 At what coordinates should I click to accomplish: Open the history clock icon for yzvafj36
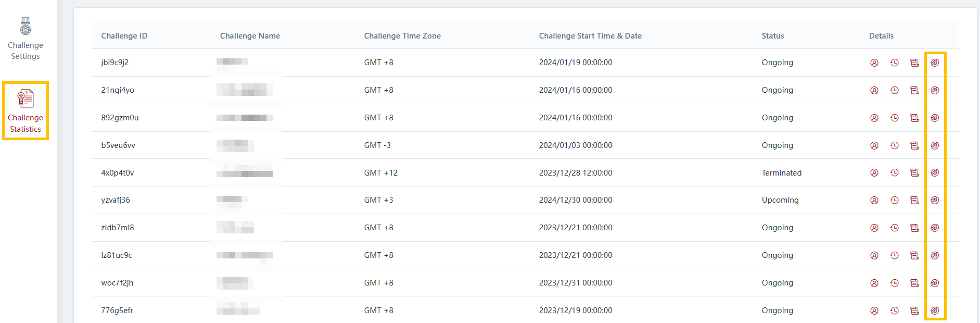(895, 200)
